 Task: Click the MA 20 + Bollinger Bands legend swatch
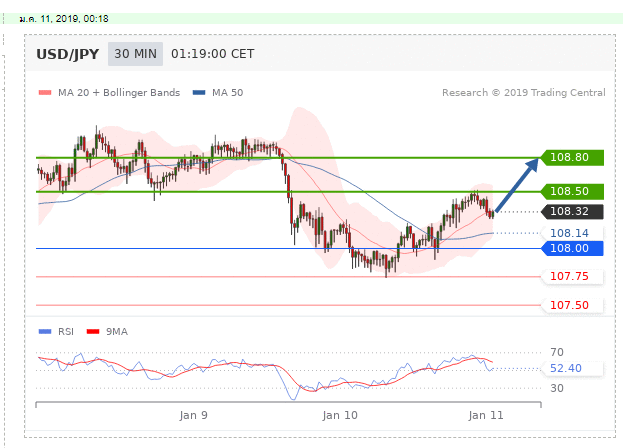[45, 93]
